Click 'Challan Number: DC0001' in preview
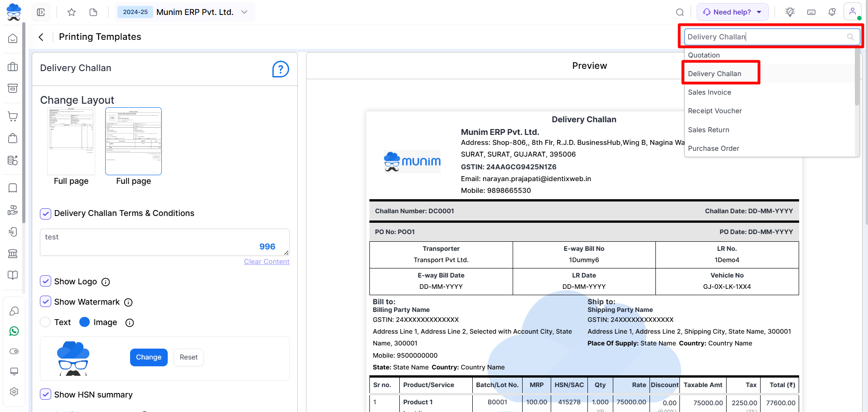 (x=414, y=211)
